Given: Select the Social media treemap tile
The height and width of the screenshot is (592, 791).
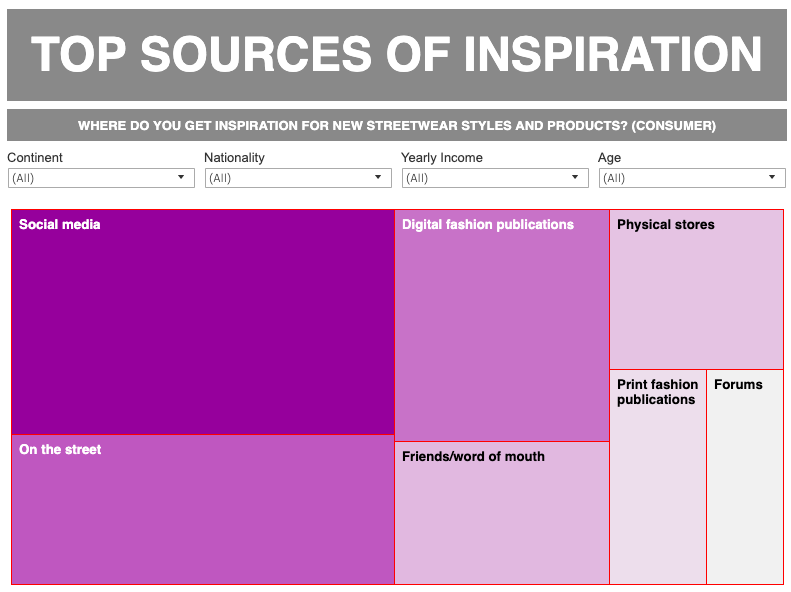Looking at the screenshot, I should coord(203,322).
